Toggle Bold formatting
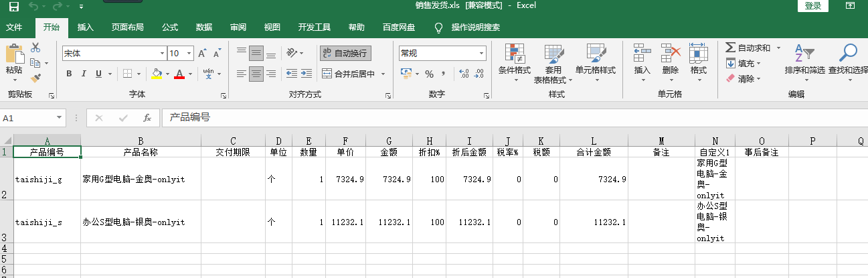The height and width of the screenshot is (278, 868). click(68, 74)
